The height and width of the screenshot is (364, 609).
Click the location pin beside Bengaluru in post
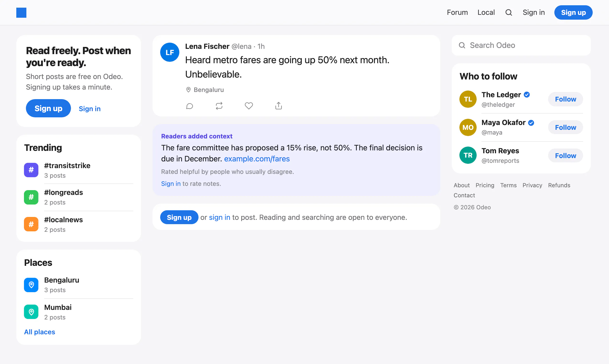pos(188,90)
